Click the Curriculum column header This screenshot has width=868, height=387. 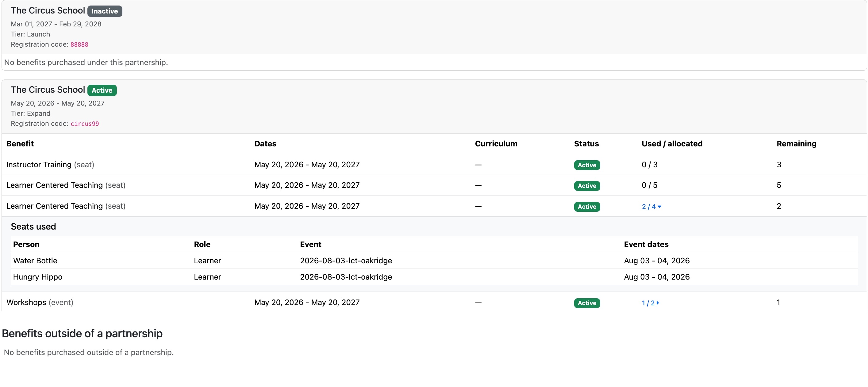[496, 144]
